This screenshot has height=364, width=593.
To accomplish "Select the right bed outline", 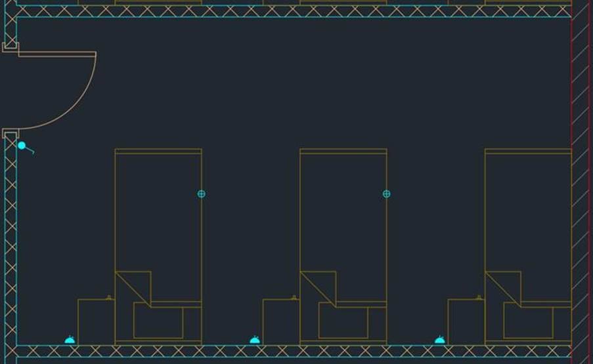I will [528, 247].
